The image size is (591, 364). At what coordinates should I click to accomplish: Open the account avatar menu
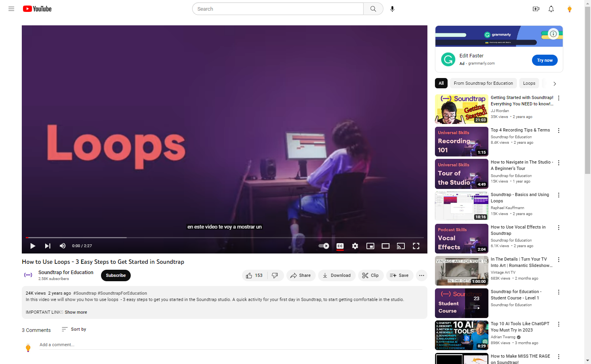(x=570, y=9)
